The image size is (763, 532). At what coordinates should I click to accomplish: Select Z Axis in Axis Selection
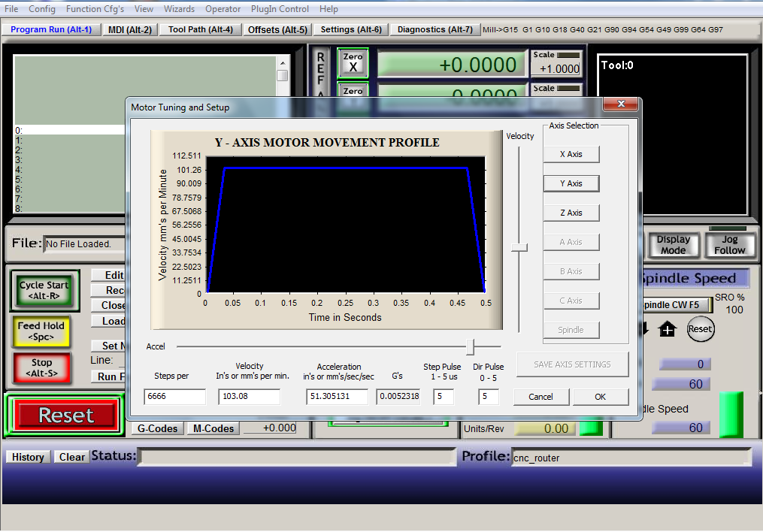coord(571,213)
